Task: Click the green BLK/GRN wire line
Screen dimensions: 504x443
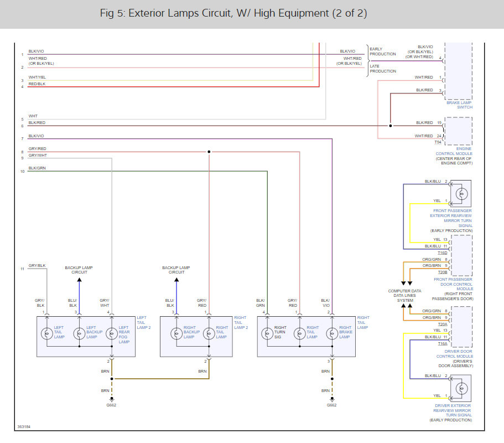Action: click(x=147, y=171)
